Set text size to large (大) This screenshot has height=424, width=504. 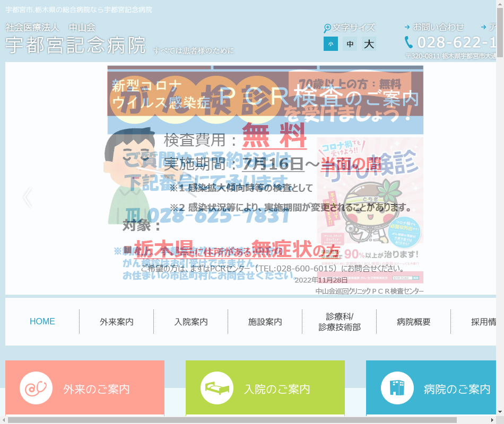[x=369, y=44]
